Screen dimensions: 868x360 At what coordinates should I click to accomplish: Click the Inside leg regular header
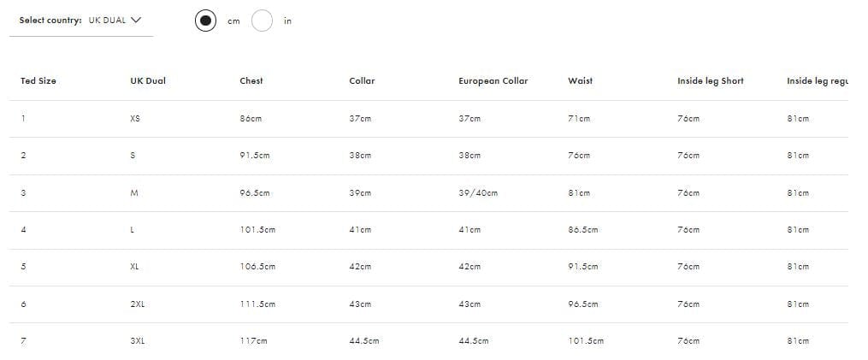817,81
